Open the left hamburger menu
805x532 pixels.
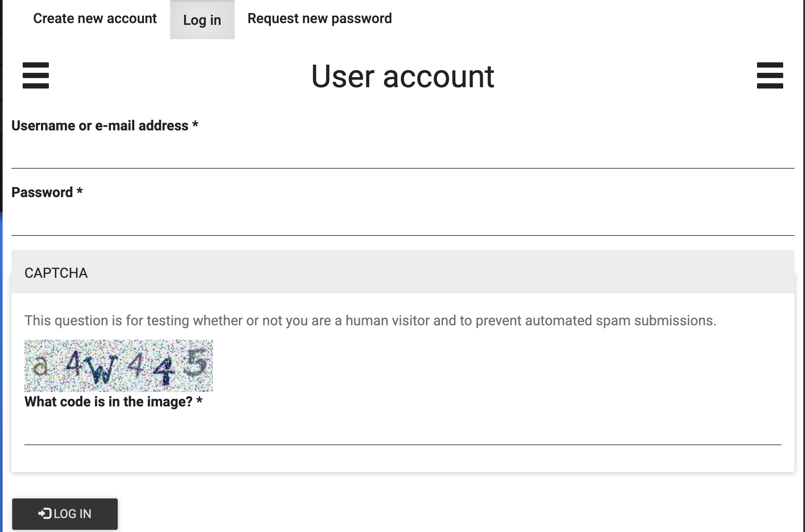[36, 75]
